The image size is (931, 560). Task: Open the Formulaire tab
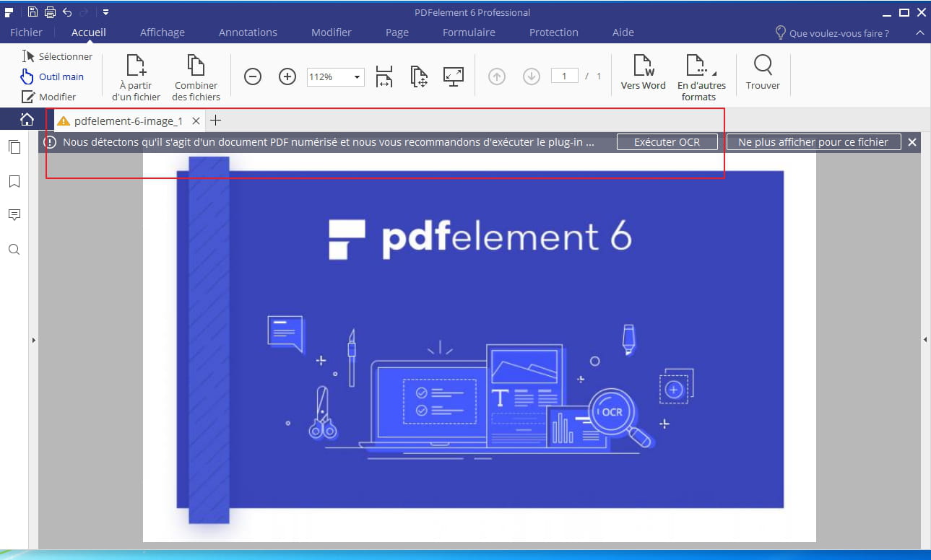tap(469, 32)
